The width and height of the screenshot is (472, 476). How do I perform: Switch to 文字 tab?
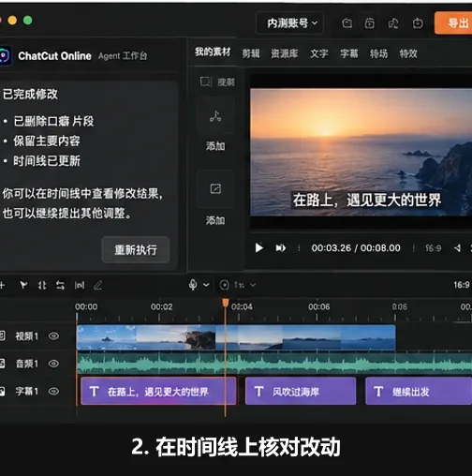click(319, 53)
